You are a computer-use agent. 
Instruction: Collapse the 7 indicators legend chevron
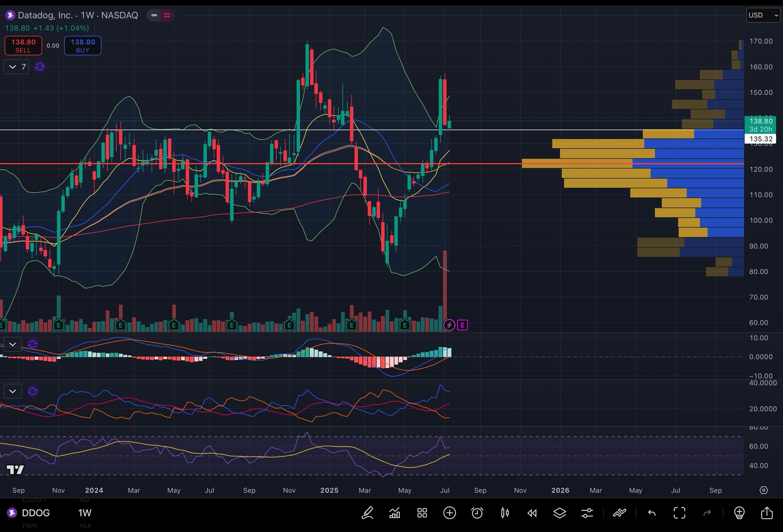point(13,67)
